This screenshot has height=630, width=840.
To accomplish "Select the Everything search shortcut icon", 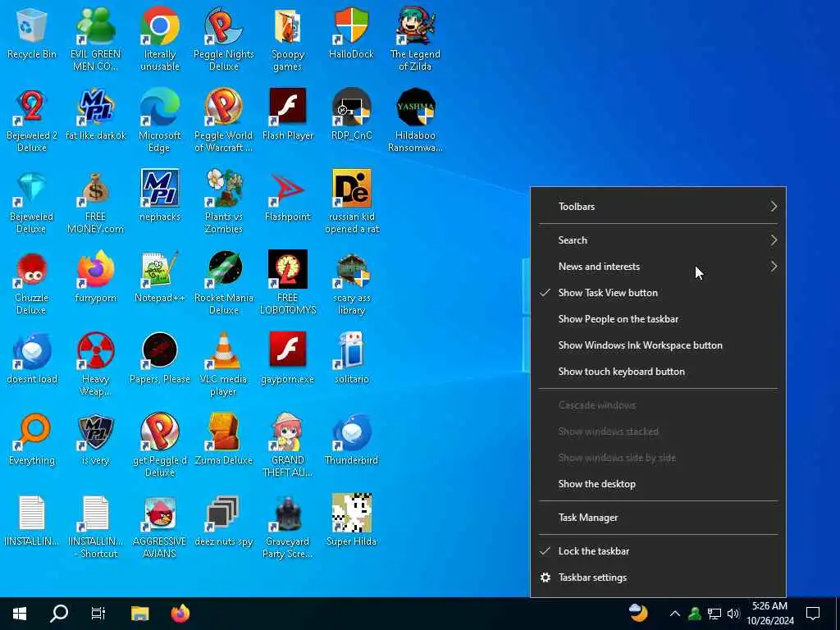I will (x=32, y=432).
